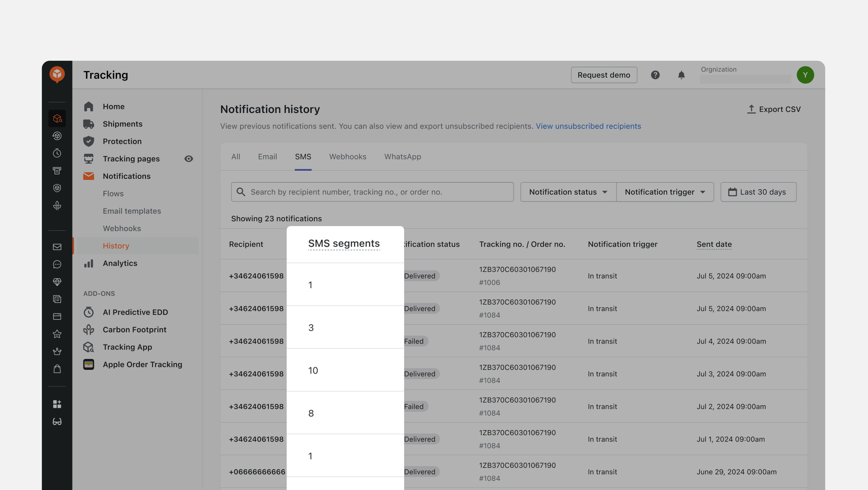Sort by the Sent date column header

714,244
